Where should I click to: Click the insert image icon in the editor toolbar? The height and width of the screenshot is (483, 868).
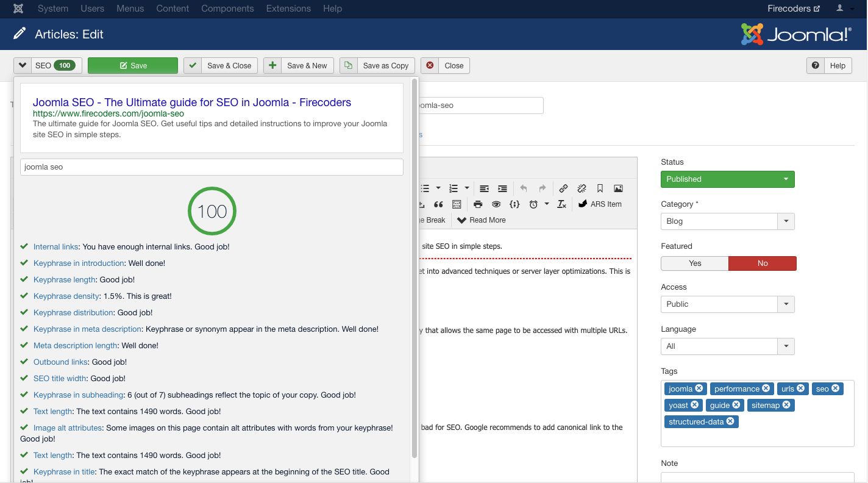tap(618, 188)
